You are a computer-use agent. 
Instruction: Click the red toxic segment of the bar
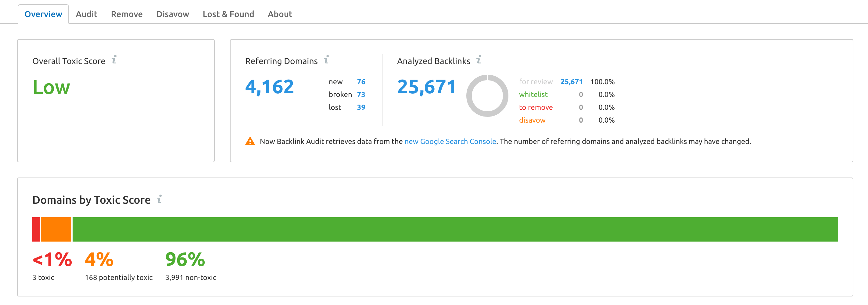(36, 229)
